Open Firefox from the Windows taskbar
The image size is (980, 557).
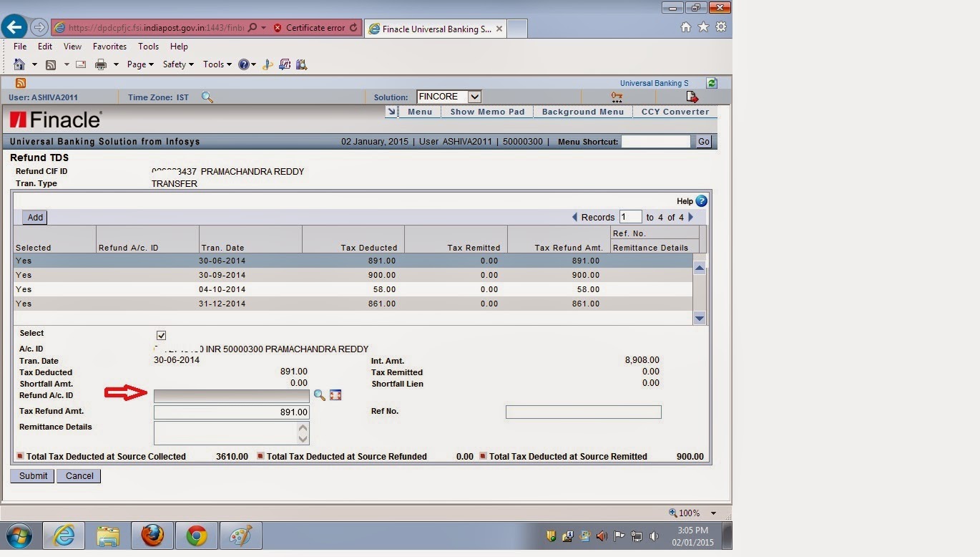[152, 535]
